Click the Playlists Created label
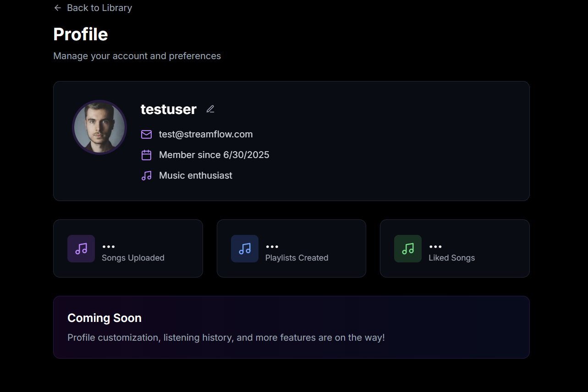This screenshot has width=588, height=392. pyautogui.click(x=297, y=258)
